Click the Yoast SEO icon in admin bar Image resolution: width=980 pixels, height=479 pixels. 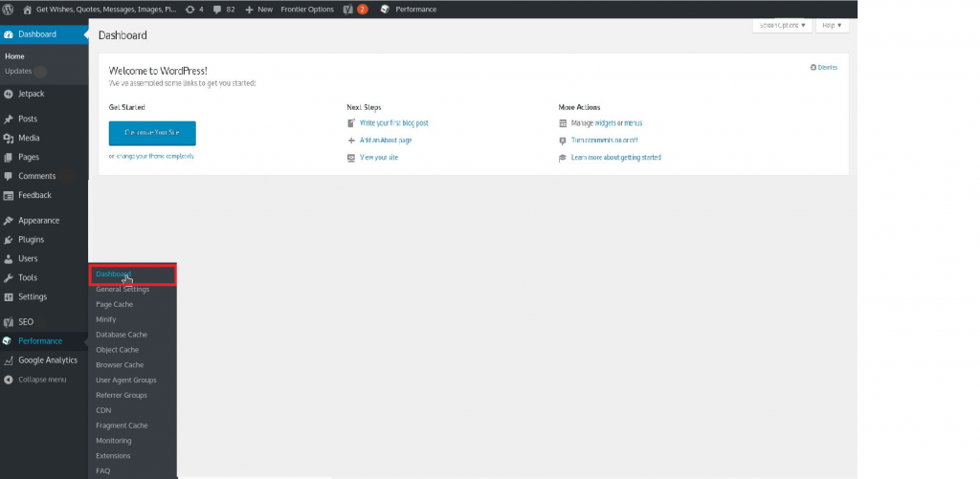[347, 9]
